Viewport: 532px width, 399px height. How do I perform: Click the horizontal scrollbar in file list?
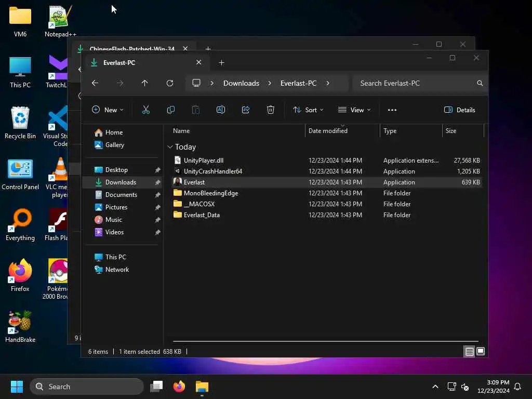(x=326, y=341)
